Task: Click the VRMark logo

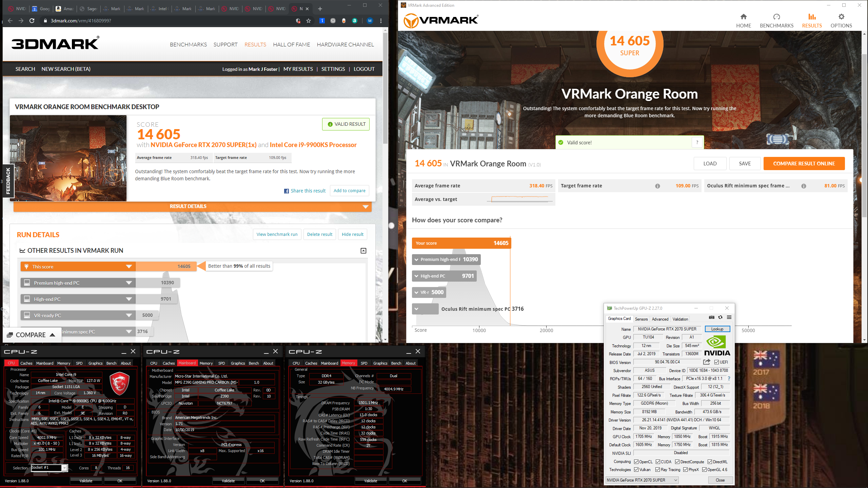Action: tap(441, 21)
